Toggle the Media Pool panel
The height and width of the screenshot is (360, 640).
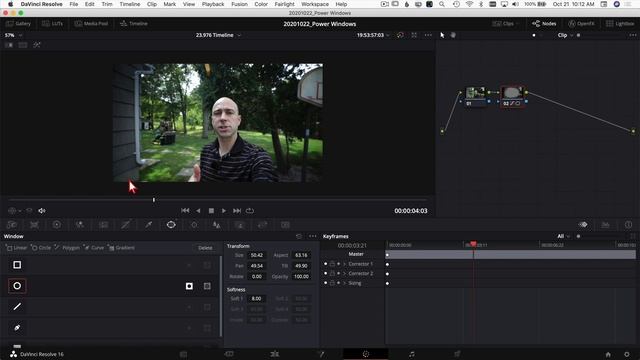pyautogui.click(x=91, y=24)
